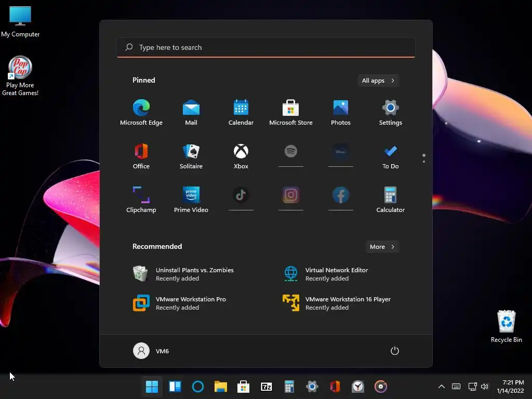Click the Spotify pinned icon
The width and height of the screenshot is (532, 399).
[x=291, y=151]
